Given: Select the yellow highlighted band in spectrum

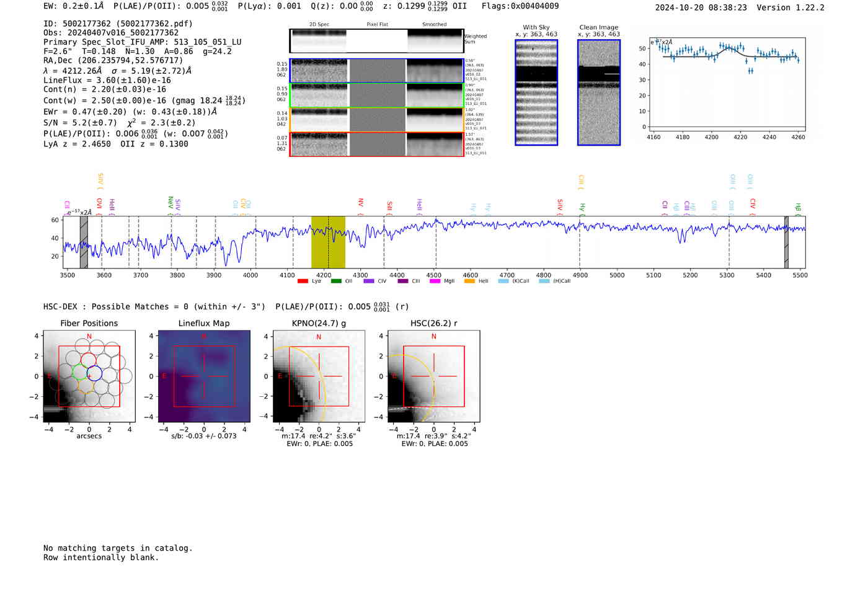Looking at the screenshot, I should (328, 242).
